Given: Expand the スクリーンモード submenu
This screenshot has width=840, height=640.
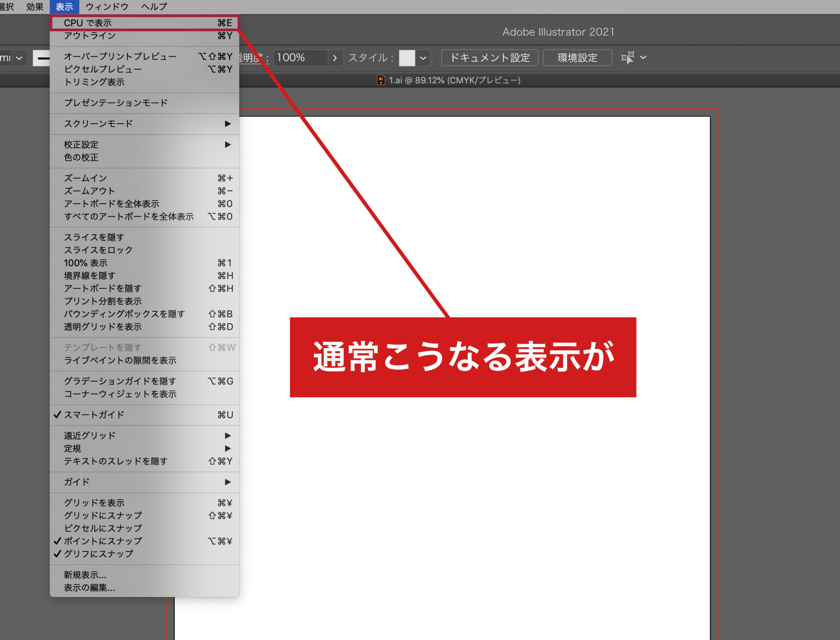Looking at the screenshot, I should 98,123.
